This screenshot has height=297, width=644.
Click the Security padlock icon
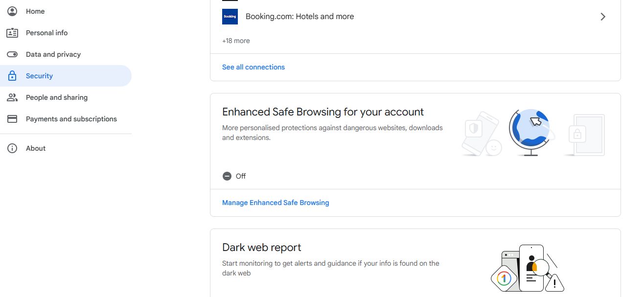click(x=12, y=75)
